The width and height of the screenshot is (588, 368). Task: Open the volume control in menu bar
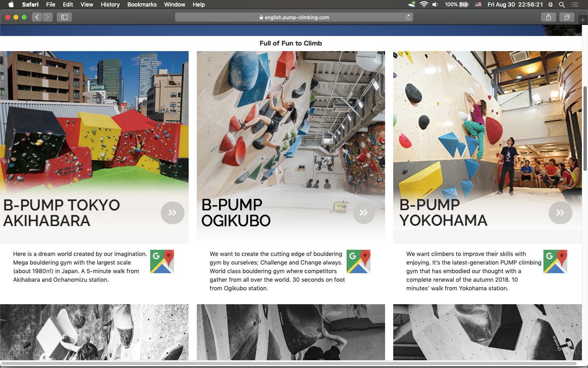click(435, 4)
